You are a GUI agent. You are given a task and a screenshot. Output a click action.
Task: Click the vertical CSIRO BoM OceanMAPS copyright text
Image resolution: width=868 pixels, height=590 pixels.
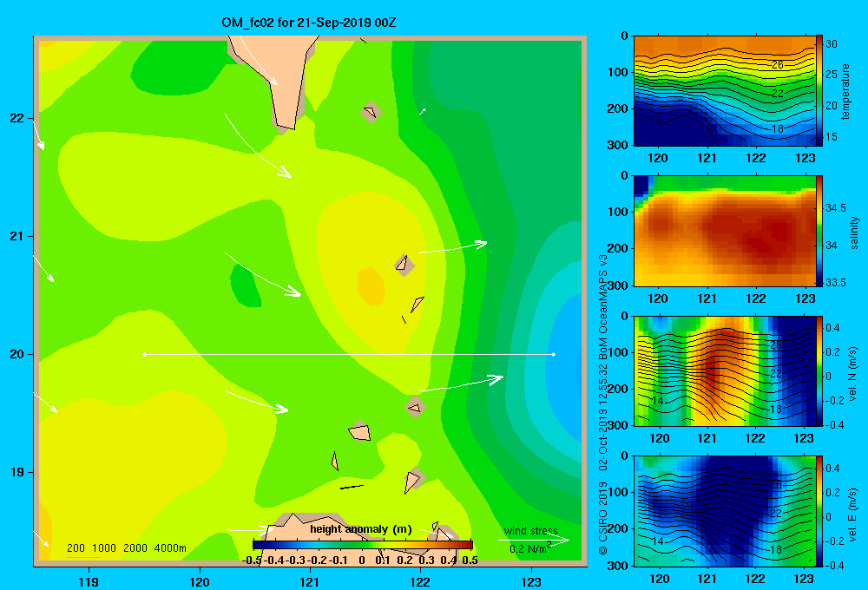coord(603,404)
